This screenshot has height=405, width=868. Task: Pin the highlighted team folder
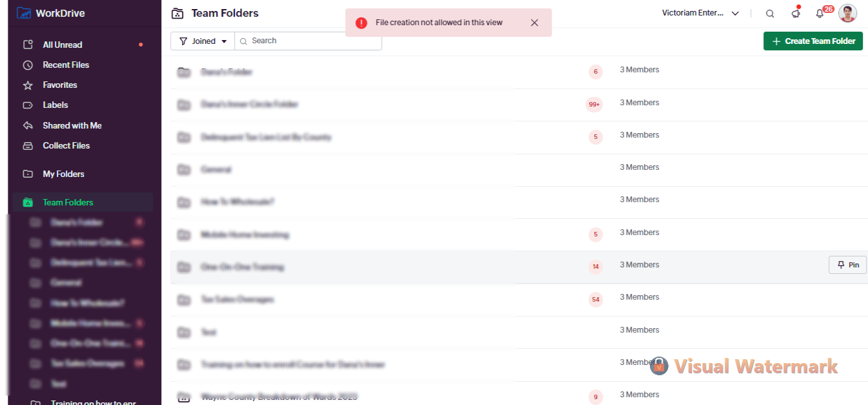[847, 265]
